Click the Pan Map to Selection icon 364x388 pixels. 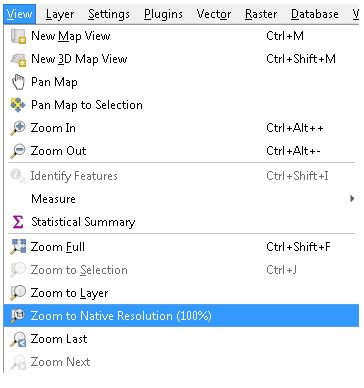coord(18,105)
